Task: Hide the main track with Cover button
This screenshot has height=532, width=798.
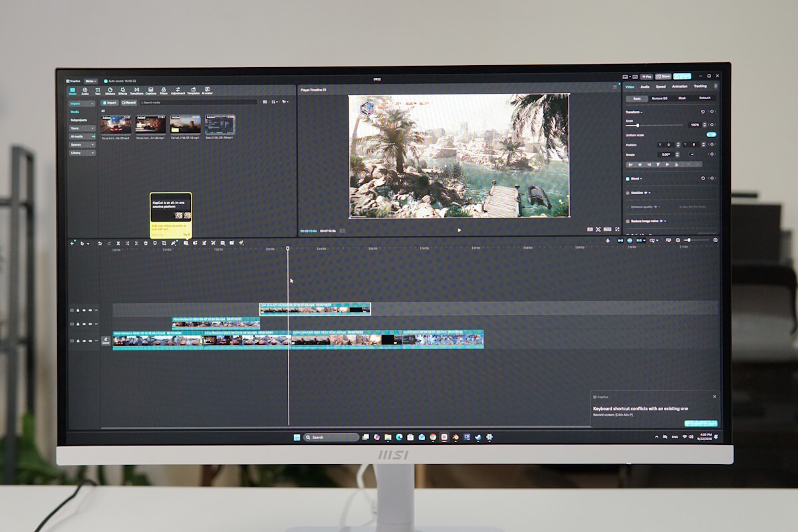Action: coord(84,341)
